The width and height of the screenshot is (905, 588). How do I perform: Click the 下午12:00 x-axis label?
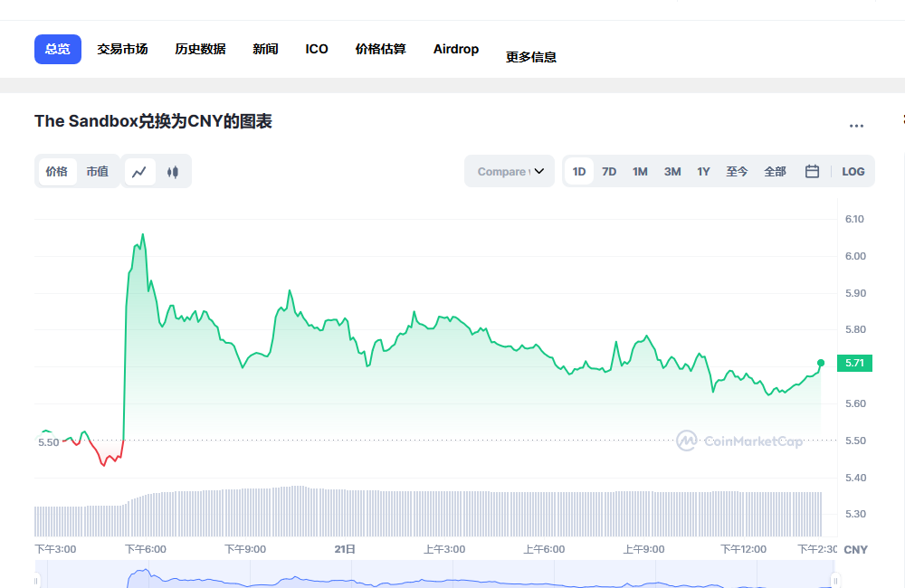coord(743,549)
